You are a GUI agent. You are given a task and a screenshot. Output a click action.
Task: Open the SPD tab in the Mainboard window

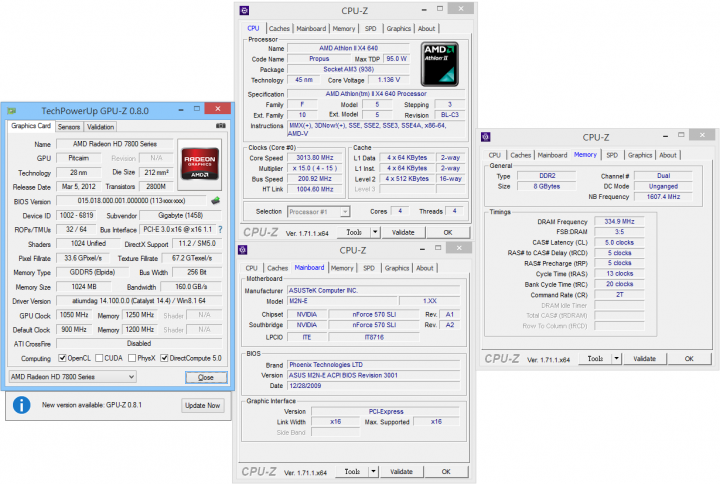click(369, 268)
